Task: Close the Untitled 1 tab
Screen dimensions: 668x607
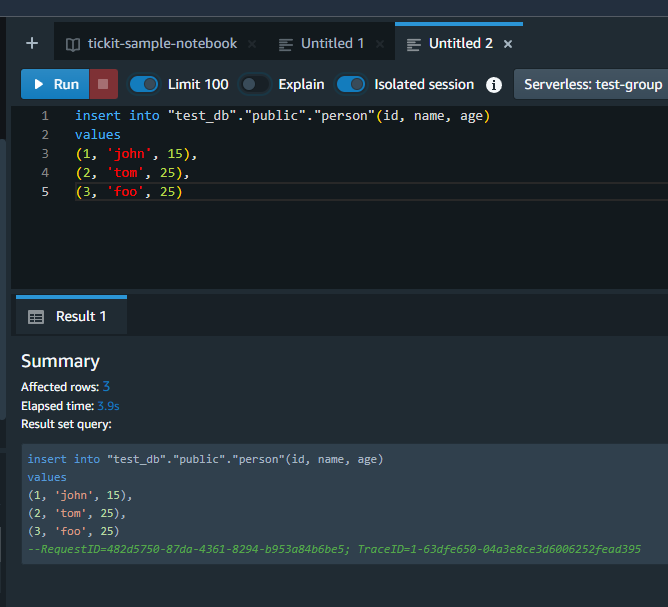Action: [380, 44]
